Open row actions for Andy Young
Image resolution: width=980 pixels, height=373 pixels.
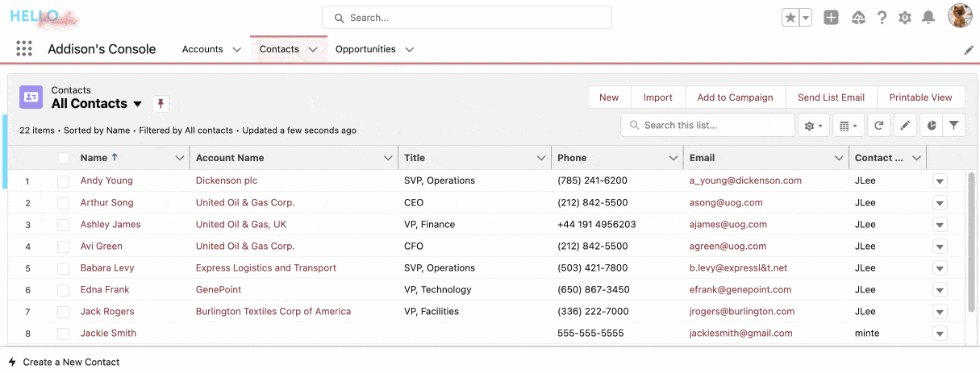[940, 181]
